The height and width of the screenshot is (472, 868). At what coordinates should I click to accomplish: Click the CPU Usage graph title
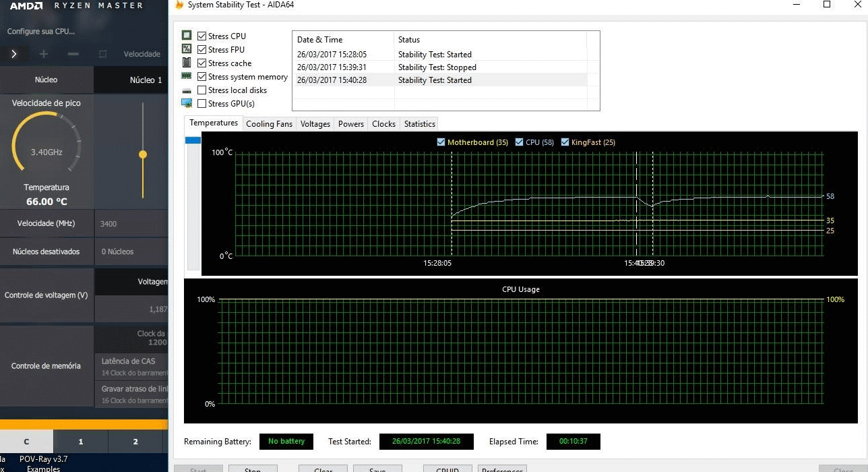pyautogui.click(x=521, y=289)
